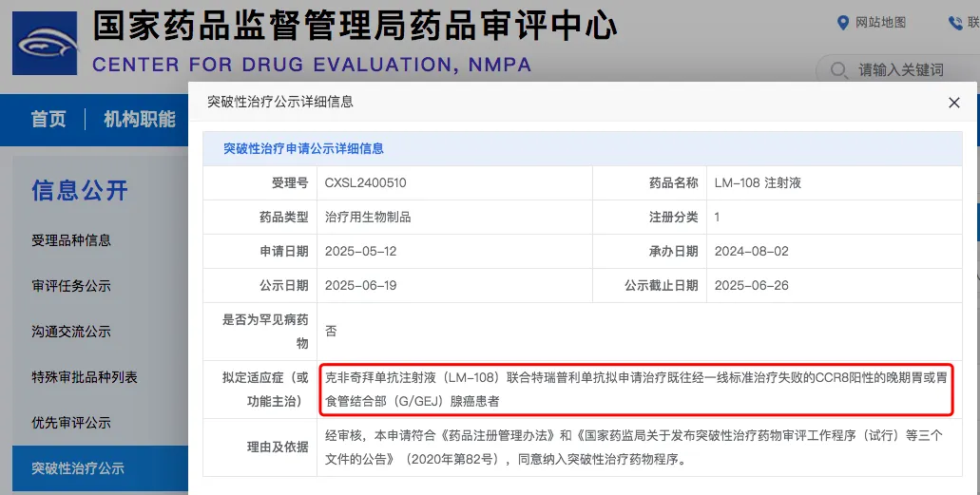Select 受理品种信息 in the sidebar
Image resolution: width=980 pixels, height=495 pixels.
point(71,240)
